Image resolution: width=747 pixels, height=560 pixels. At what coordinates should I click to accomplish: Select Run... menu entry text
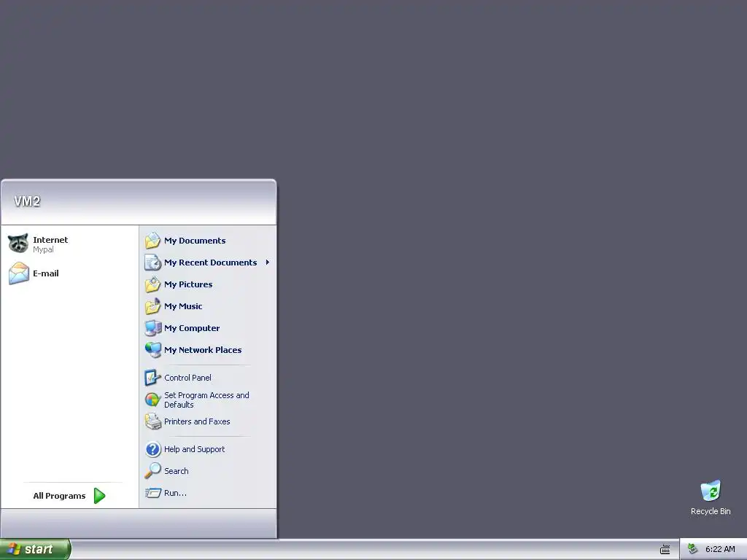pyautogui.click(x=175, y=493)
